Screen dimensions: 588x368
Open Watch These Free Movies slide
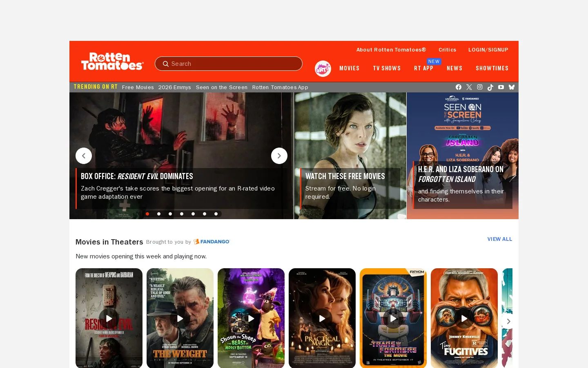click(350, 156)
